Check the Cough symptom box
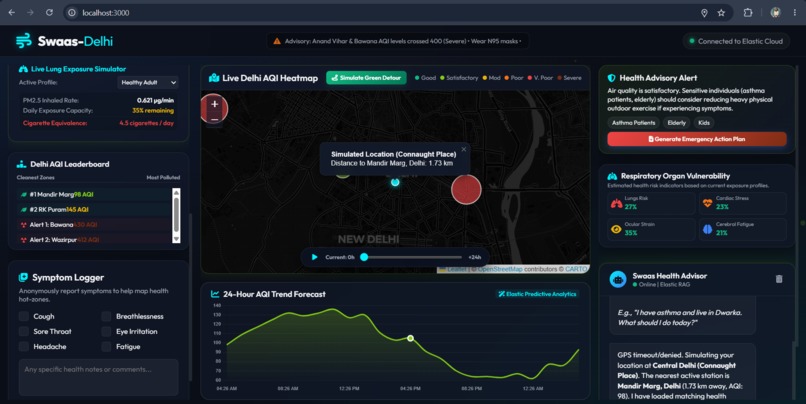The width and height of the screenshot is (806, 404). [x=24, y=316]
